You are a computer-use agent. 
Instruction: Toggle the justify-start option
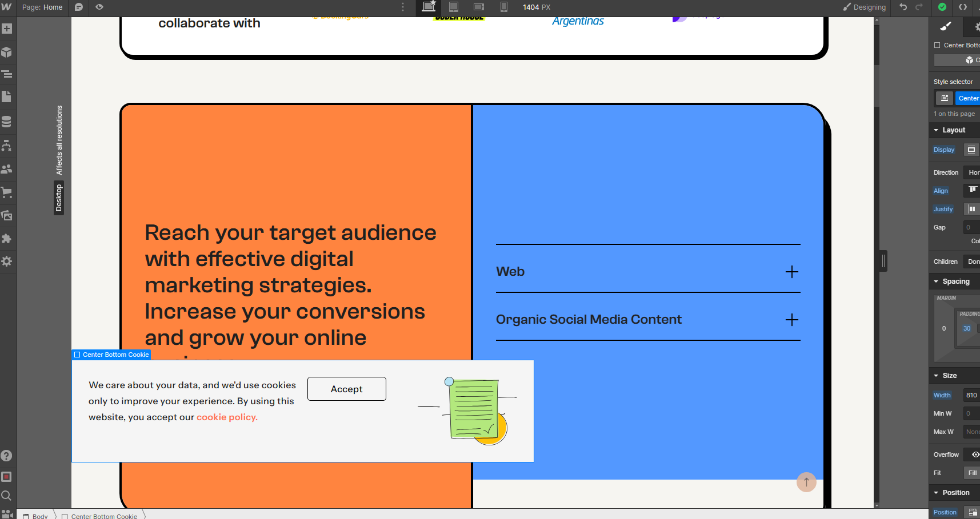(972, 209)
